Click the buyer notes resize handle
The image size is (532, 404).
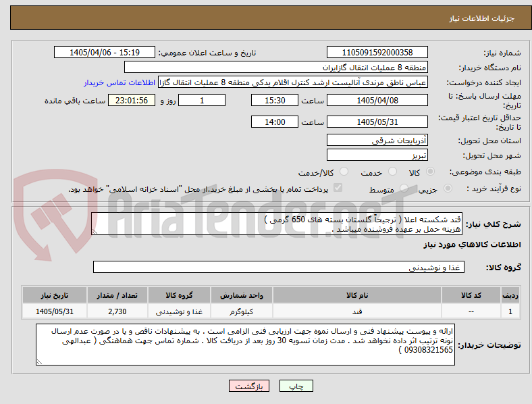[39, 362]
